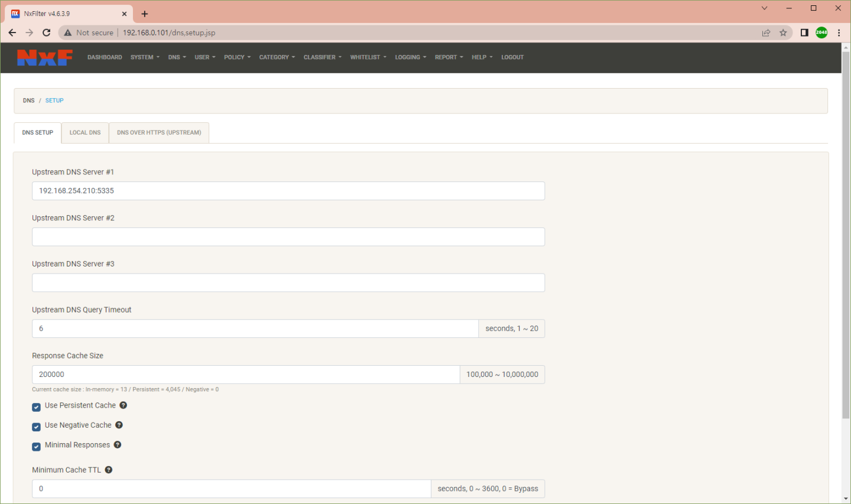851x504 pixels.
Task: Click help icon beside Minimal Responses
Action: 118,445
